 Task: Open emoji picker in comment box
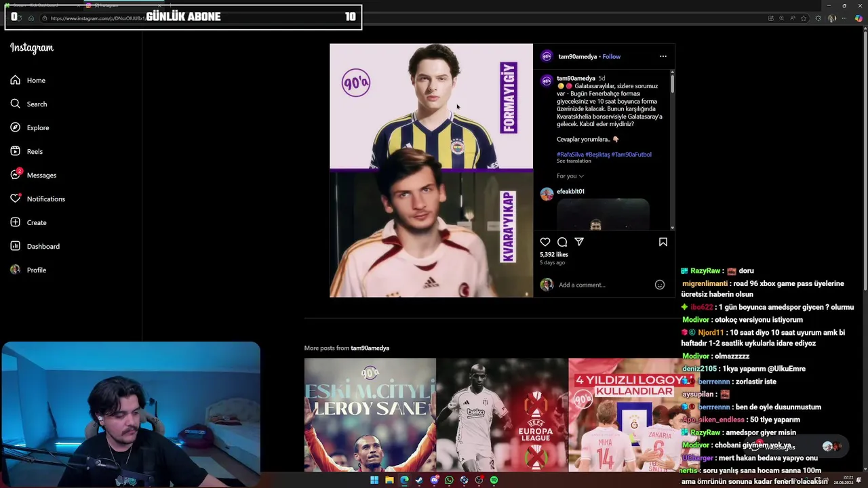coord(660,285)
